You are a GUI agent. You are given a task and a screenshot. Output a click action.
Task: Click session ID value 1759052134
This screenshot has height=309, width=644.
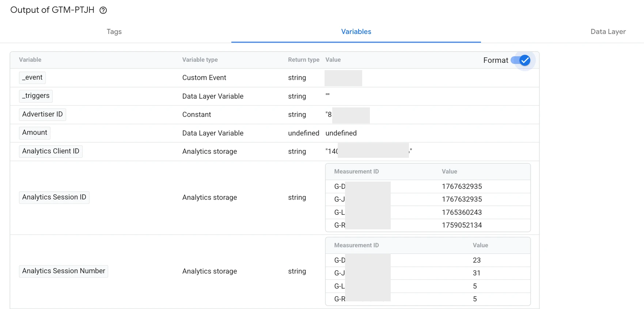pos(462,225)
